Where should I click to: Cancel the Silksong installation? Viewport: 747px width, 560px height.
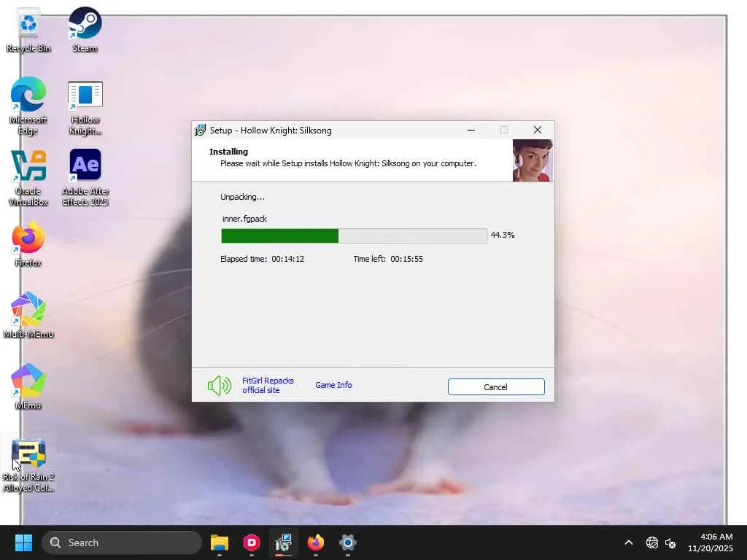tap(496, 386)
